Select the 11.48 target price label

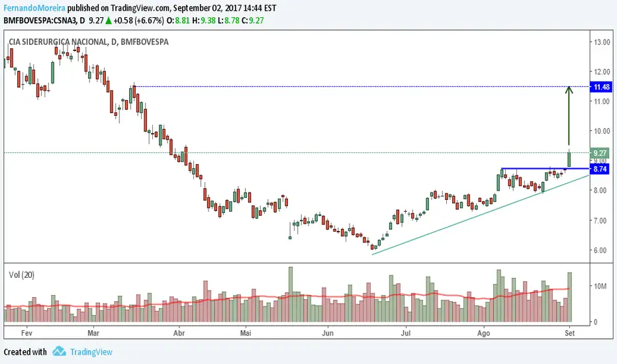tap(601, 87)
